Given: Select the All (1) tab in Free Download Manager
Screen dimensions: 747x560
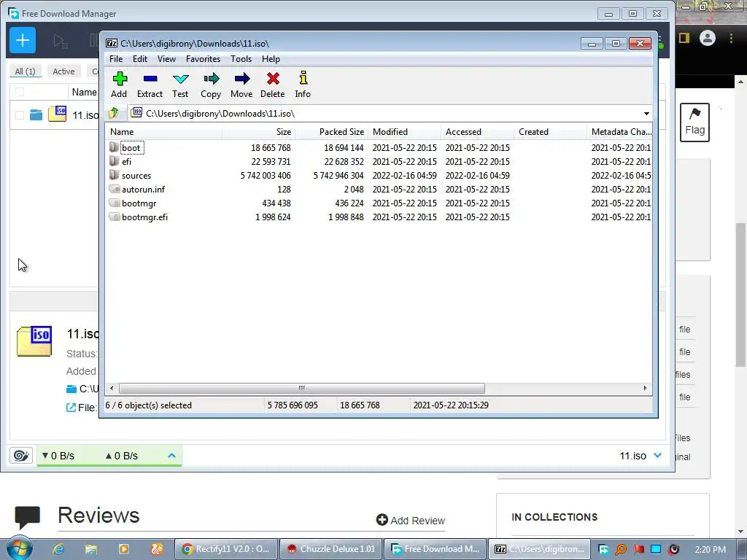Looking at the screenshot, I should [26, 71].
